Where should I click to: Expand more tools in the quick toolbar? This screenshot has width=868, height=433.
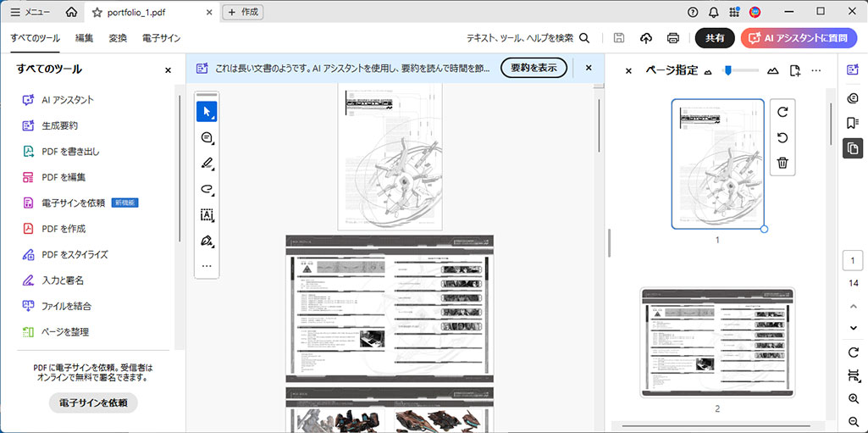pos(206,266)
